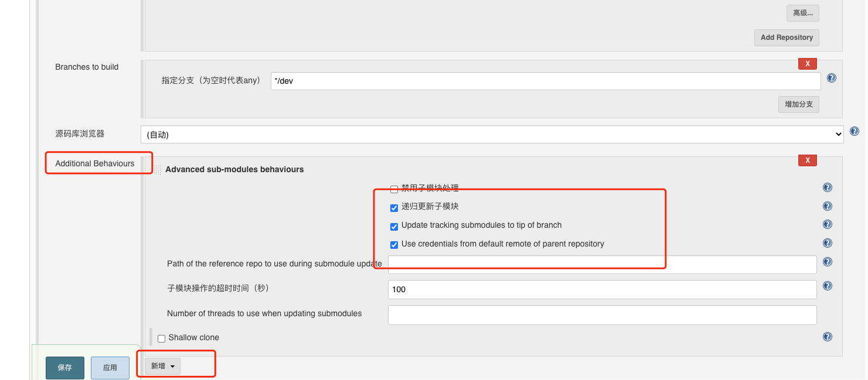Delete the branch specifier with red X
Image resolution: width=868 pixels, height=380 pixels.
pyautogui.click(x=808, y=64)
